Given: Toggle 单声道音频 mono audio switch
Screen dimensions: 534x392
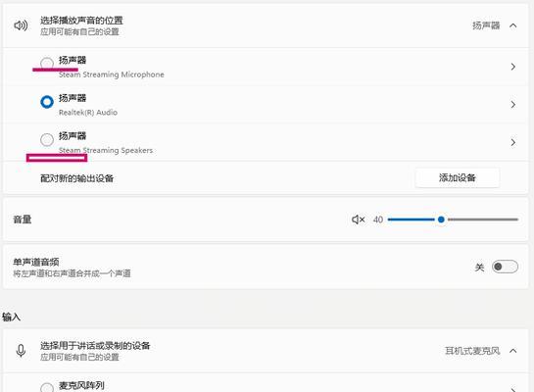Looking at the screenshot, I should tap(505, 267).
